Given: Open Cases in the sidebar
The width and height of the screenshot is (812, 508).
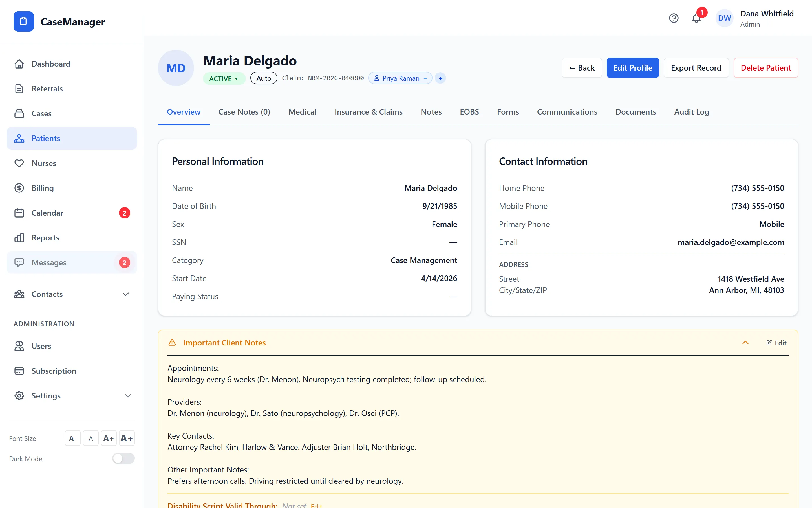Looking at the screenshot, I should click(x=72, y=113).
